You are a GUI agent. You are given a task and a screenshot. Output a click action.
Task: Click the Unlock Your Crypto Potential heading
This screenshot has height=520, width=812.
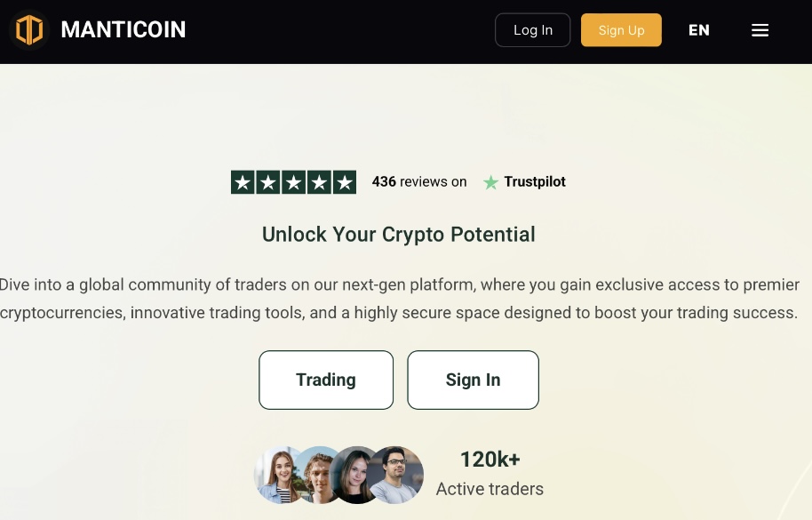pos(399,235)
